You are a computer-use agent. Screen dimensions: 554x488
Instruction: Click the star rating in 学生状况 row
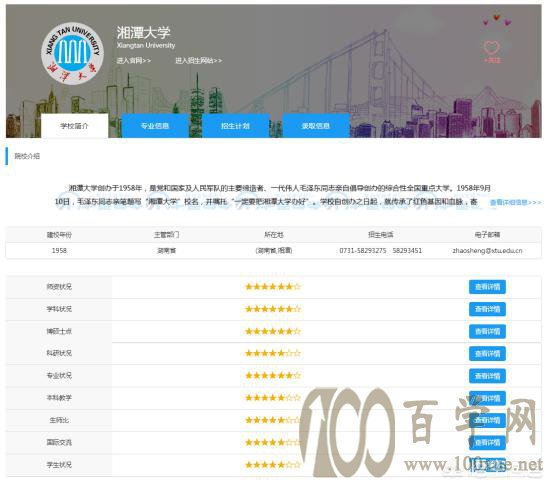[273, 465]
